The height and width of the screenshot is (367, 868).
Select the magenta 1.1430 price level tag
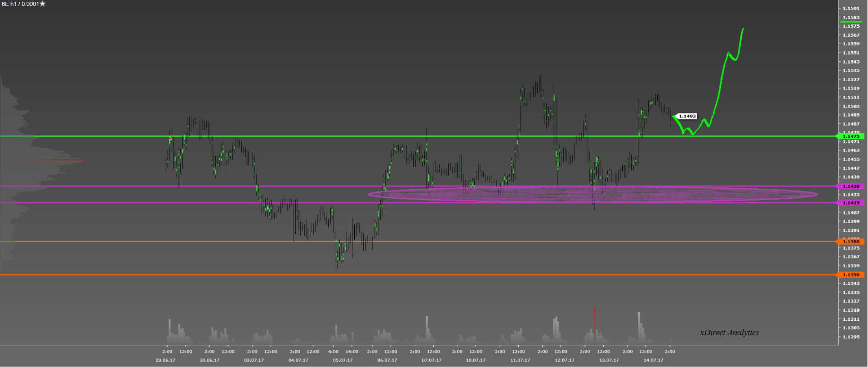point(850,186)
